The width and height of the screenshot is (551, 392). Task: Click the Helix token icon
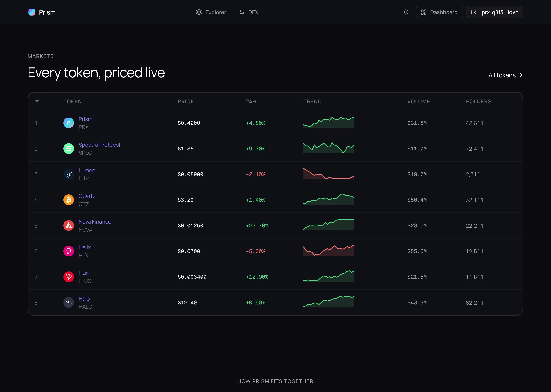click(68, 251)
